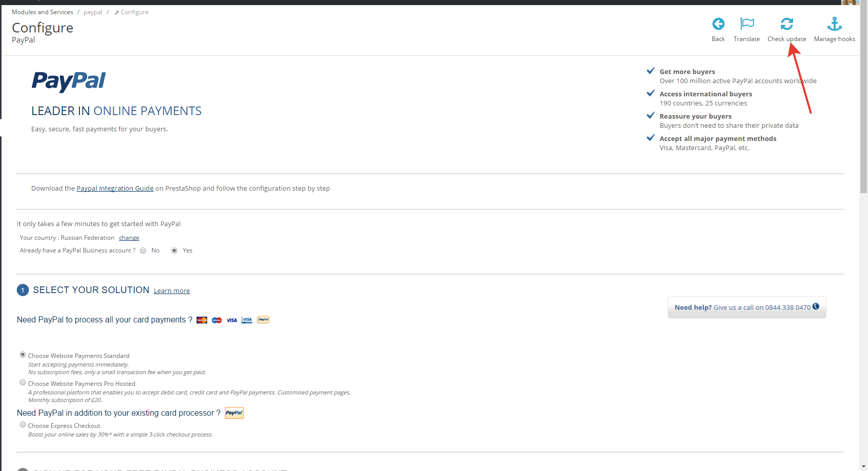Click the Visa Electron card icon
The image size is (868, 471).
click(x=247, y=320)
